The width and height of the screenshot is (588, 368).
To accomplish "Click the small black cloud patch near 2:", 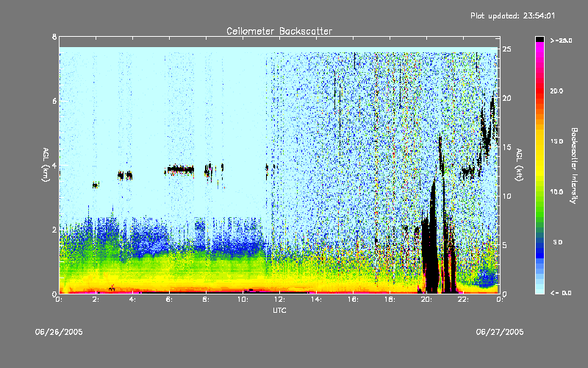I will pyautogui.click(x=96, y=185).
